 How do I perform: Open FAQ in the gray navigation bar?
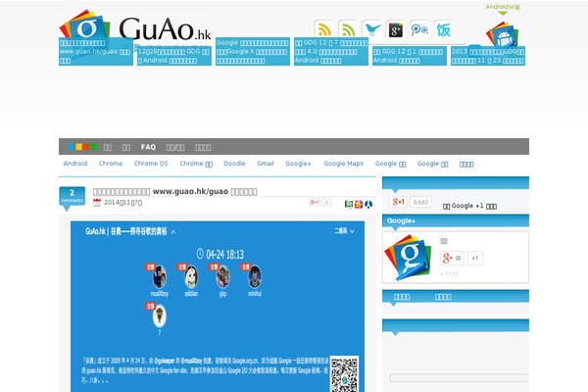[x=148, y=147]
